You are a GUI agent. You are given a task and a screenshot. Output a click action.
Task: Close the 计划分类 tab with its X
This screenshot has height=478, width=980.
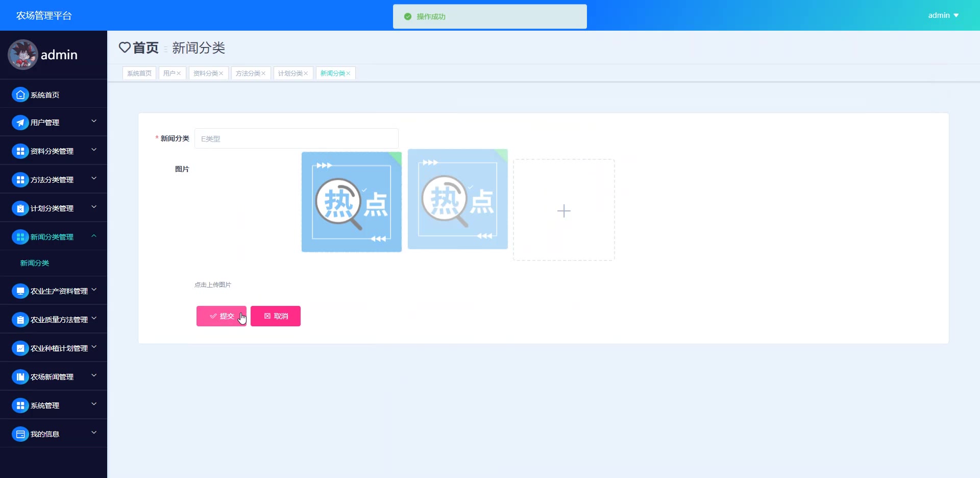click(306, 74)
